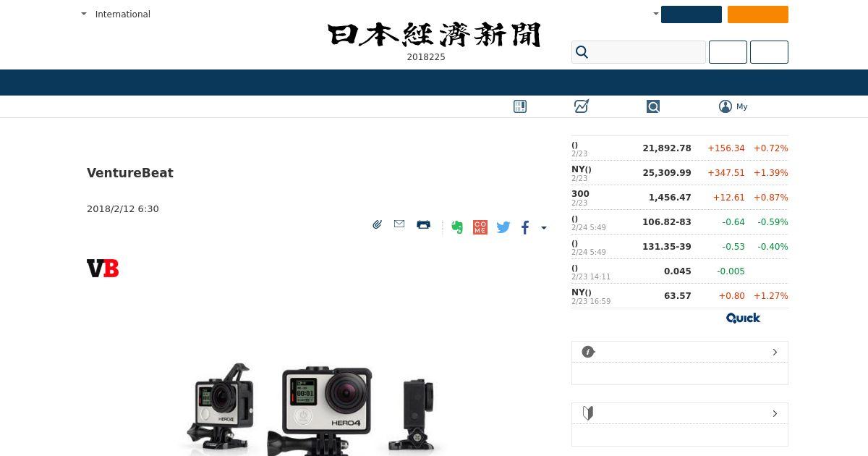
Task: Click second white button after search box
Action: tap(769, 52)
